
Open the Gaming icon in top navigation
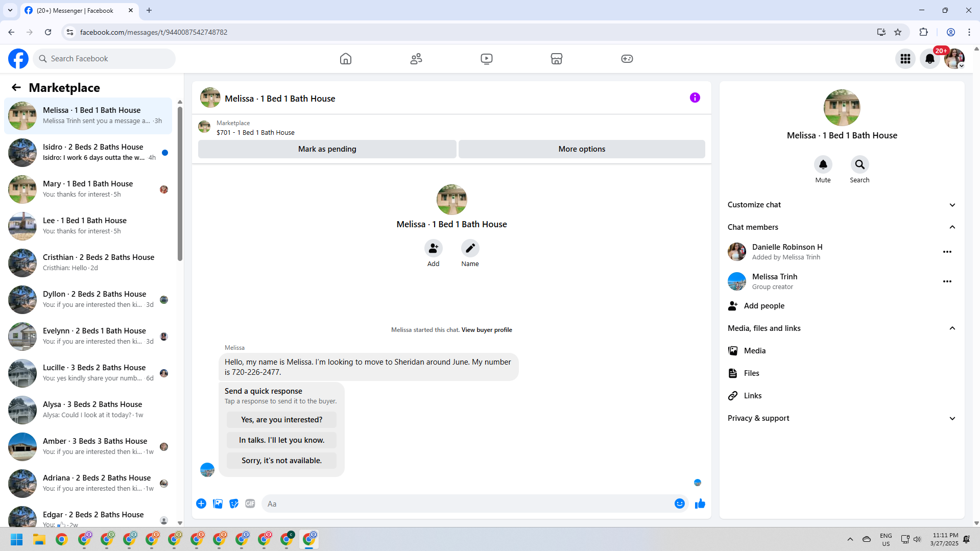(x=627, y=59)
